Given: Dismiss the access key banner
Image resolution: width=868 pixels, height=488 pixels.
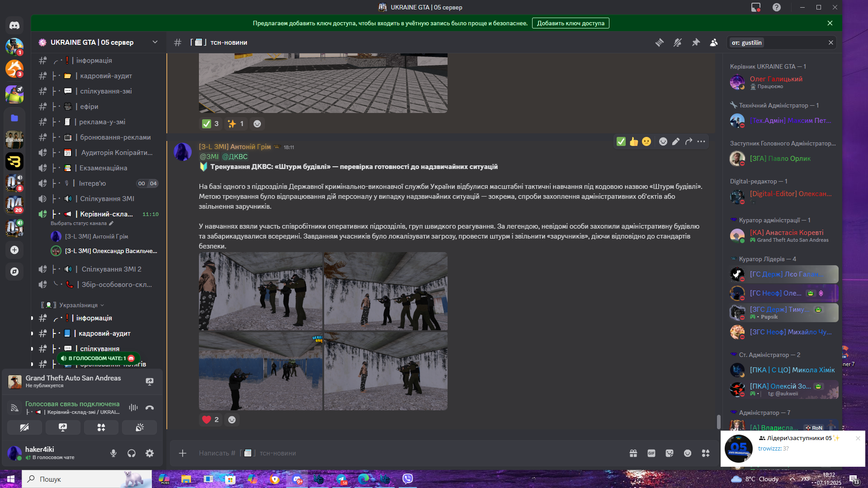Looking at the screenshot, I should tap(830, 23).
